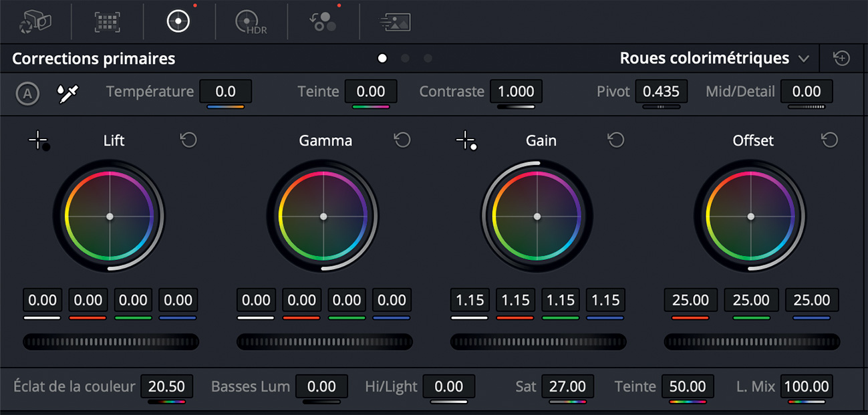Click the white balance eyedropper icon
Screen dimensions: 868x415
tap(67, 93)
